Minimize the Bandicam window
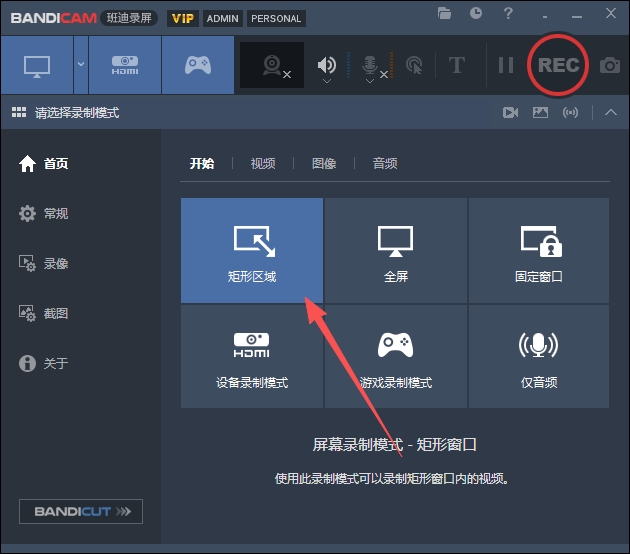Image resolution: width=630 pixels, height=554 pixels. click(577, 16)
